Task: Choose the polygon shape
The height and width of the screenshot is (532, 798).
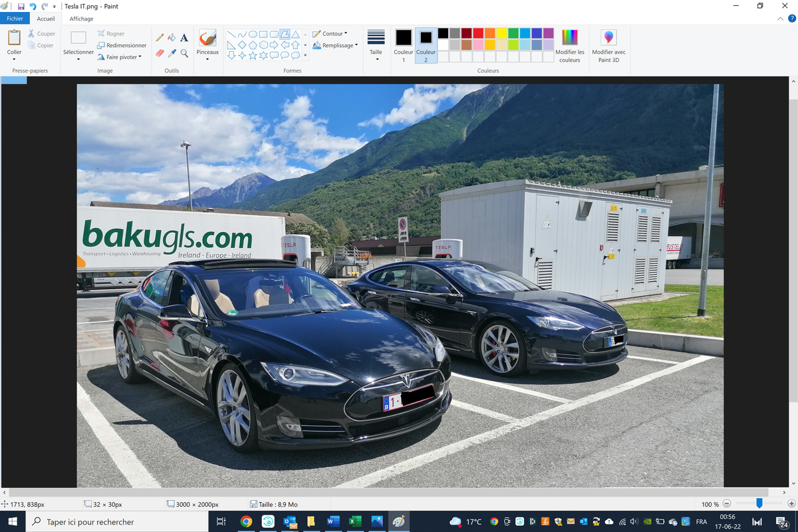Action: click(x=285, y=34)
